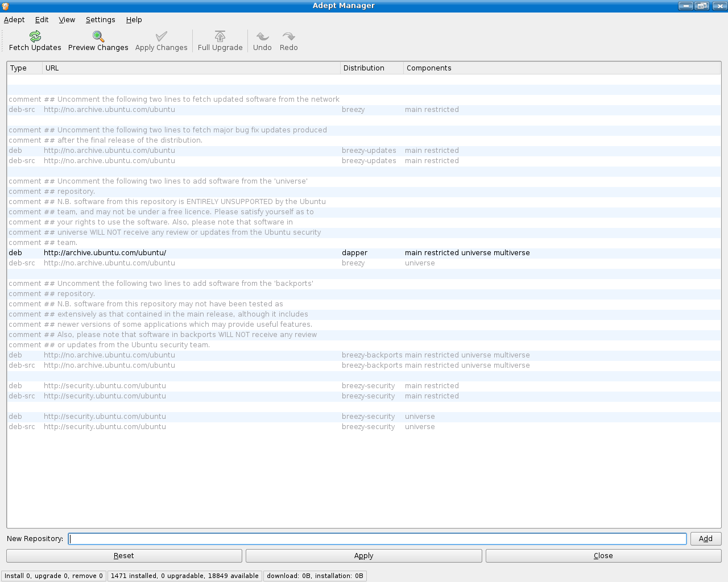
Task: Click comment 'ENTIRELY UNSUPPORTED by the Ubuntu'
Action: (185, 202)
